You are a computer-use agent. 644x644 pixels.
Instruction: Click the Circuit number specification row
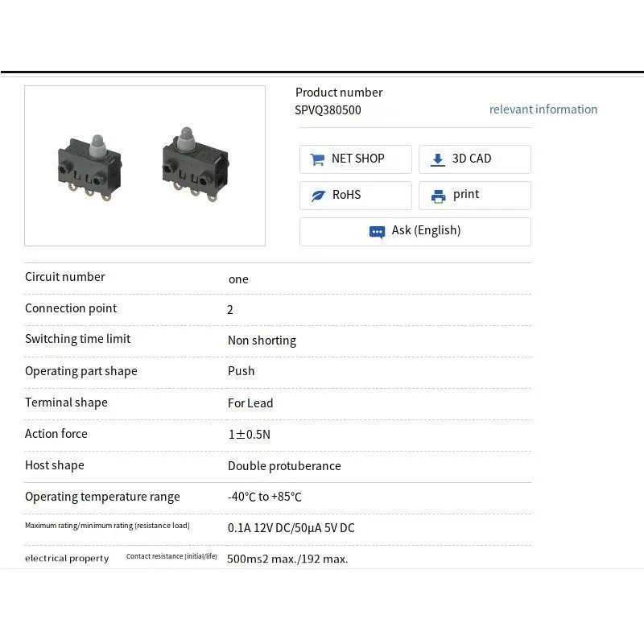pos(278,279)
